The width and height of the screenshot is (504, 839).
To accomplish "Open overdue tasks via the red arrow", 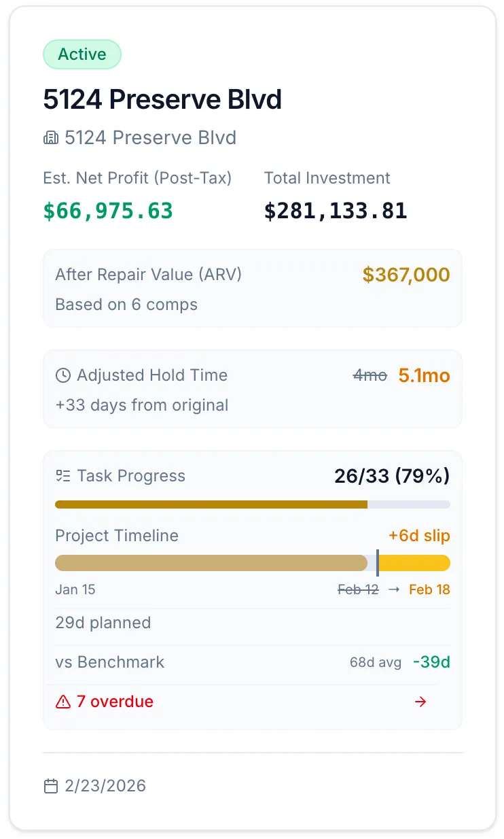I will (x=420, y=702).
